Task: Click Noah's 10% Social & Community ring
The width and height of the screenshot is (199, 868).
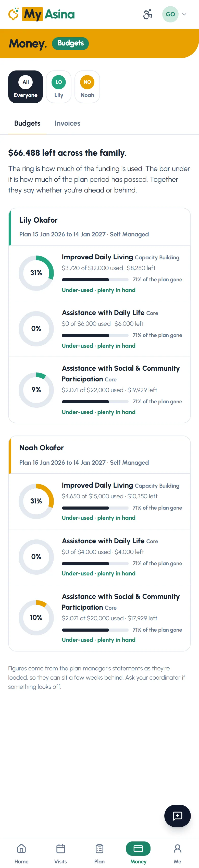Action: [x=36, y=617]
